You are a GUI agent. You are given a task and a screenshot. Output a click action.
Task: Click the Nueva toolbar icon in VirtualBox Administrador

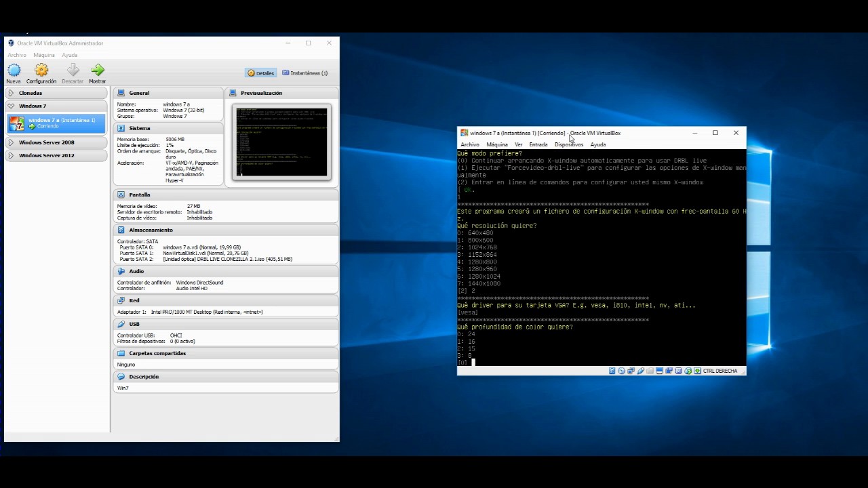point(14,70)
